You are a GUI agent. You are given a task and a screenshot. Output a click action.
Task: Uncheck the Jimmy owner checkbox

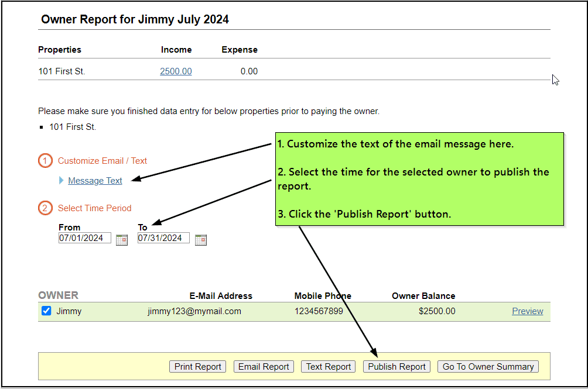[x=46, y=311]
